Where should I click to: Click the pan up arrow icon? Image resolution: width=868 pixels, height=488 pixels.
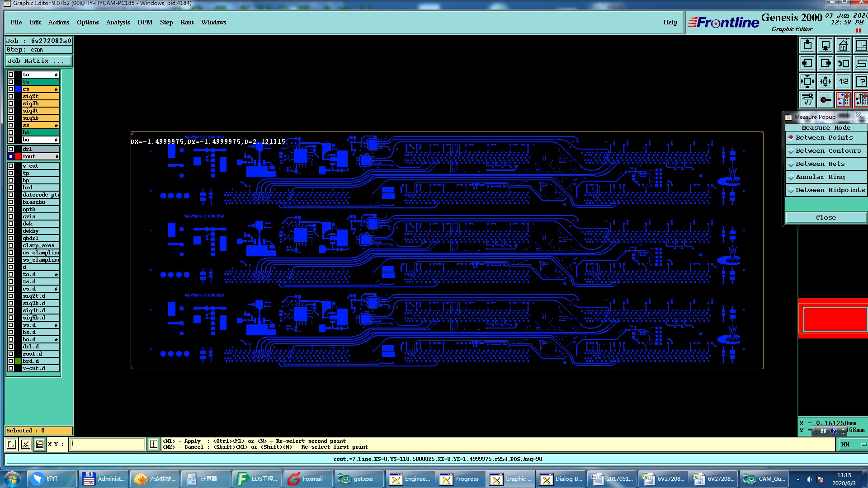[x=807, y=46]
